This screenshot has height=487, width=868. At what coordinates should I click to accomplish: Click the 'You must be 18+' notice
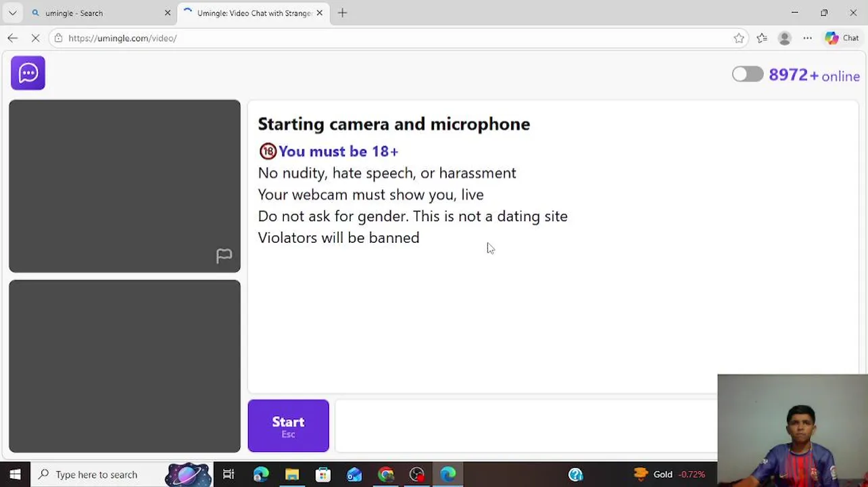(329, 152)
